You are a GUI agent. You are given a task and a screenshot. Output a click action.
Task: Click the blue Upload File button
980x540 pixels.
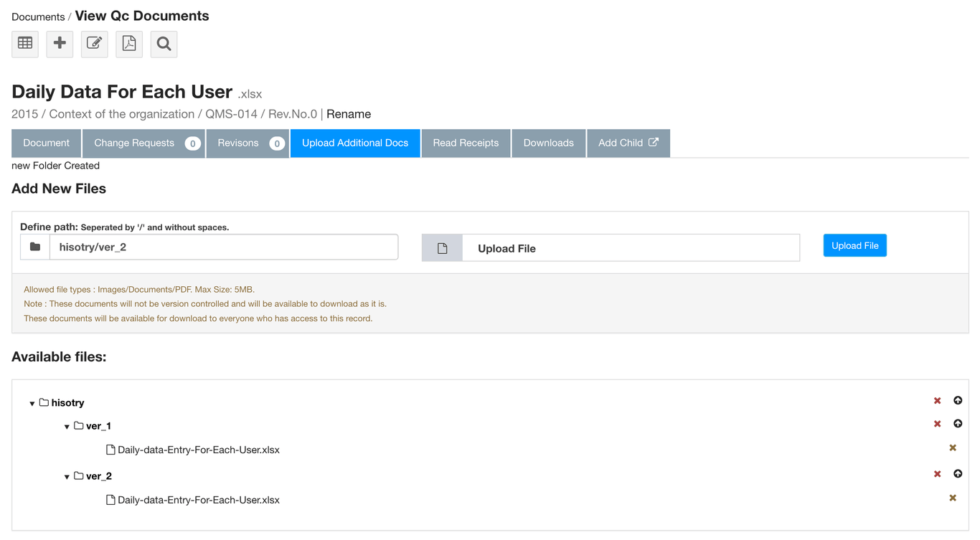pyautogui.click(x=854, y=245)
